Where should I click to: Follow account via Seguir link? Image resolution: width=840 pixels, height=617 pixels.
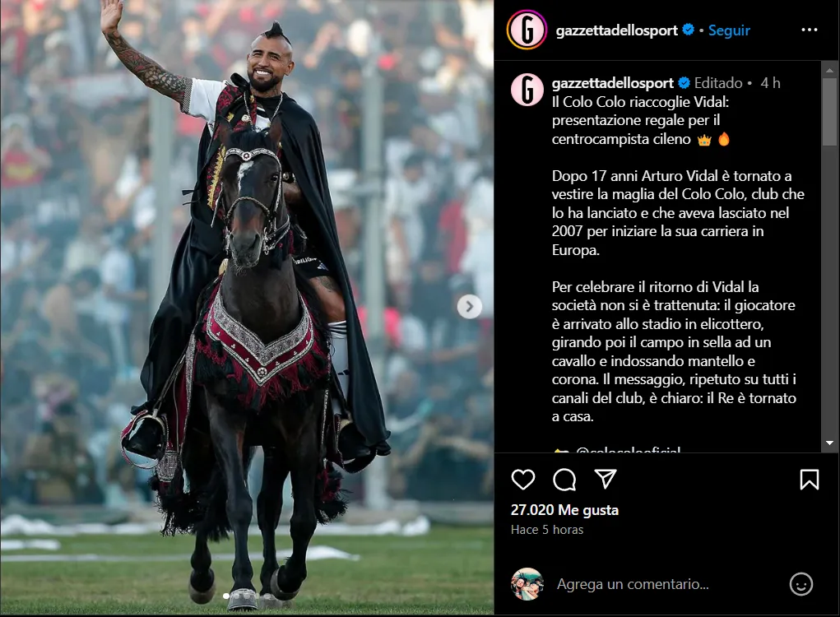point(729,30)
